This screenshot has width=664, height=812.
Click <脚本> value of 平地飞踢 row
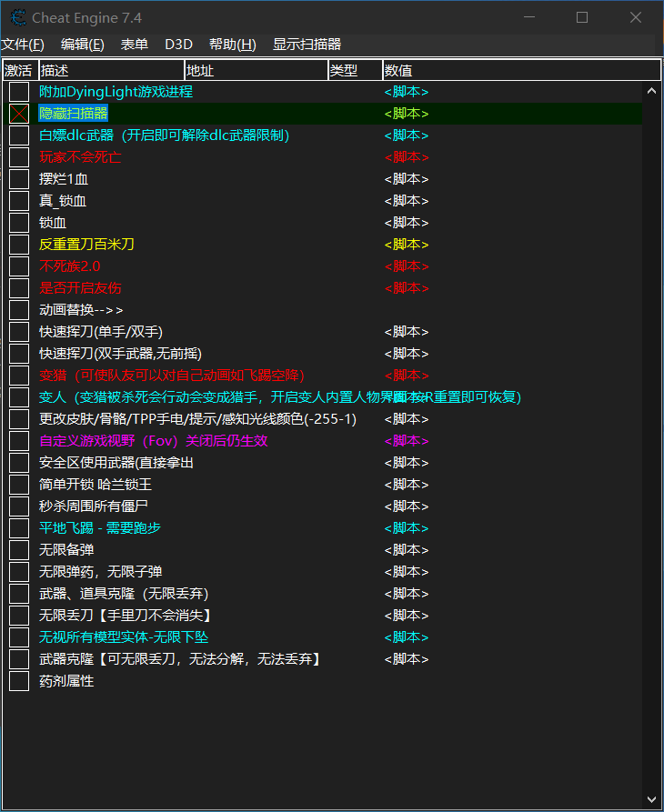pos(407,527)
